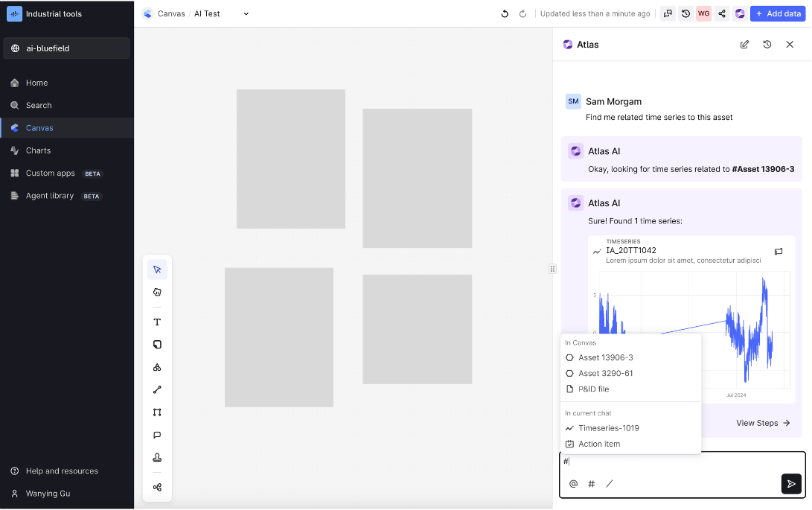The image size is (812, 510).
Task: Go to Agent library in sidebar
Action: pos(49,196)
